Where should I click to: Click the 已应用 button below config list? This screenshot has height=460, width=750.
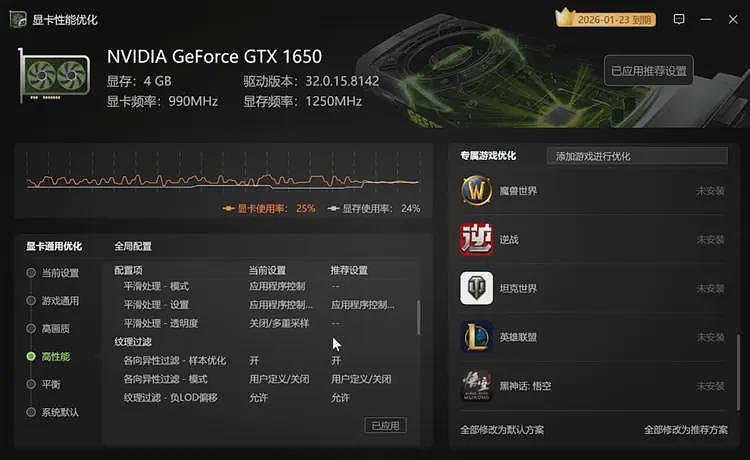point(386,425)
